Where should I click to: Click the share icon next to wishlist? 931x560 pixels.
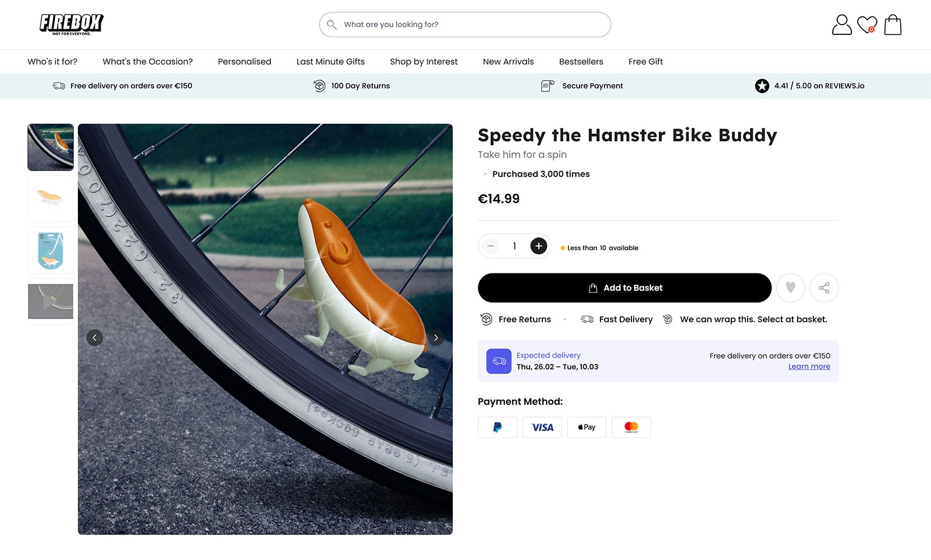[824, 287]
